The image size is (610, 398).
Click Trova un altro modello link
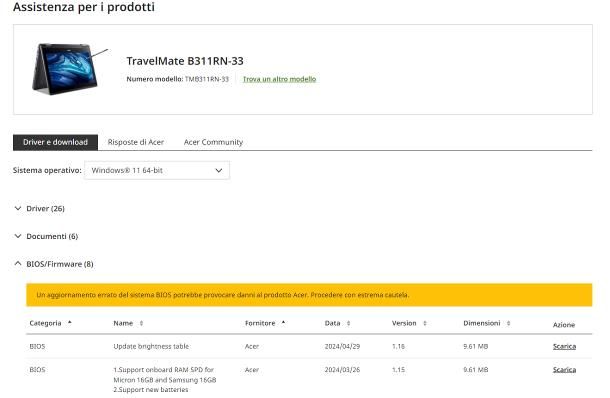[x=279, y=79]
